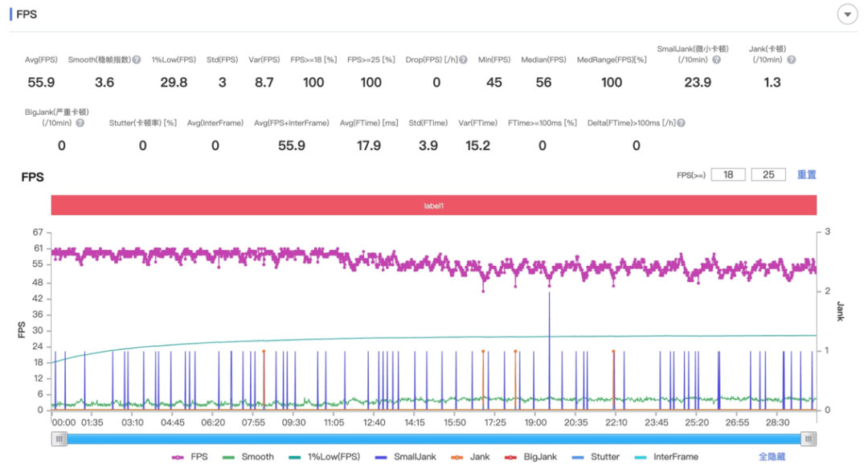The height and width of the screenshot is (465, 868).
Task: Click the right handle of the time range slider
Action: 809,438
